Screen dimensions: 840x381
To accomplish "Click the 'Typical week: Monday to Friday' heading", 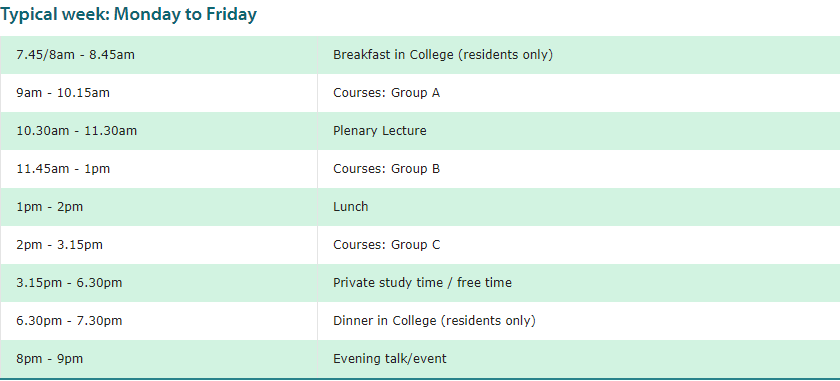I will point(129,14).
